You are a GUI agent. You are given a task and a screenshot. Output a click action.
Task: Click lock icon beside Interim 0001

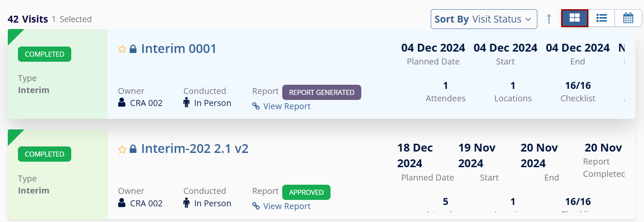point(133,49)
